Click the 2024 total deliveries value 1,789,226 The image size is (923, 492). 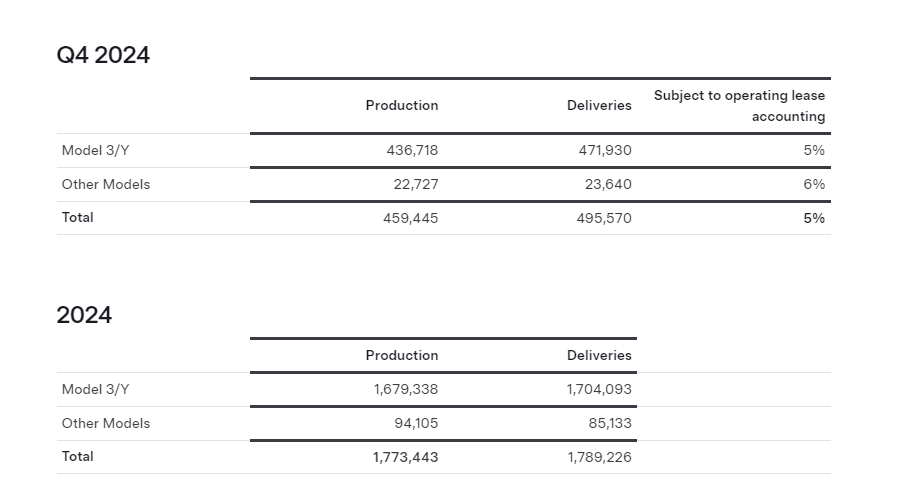coord(599,457)
